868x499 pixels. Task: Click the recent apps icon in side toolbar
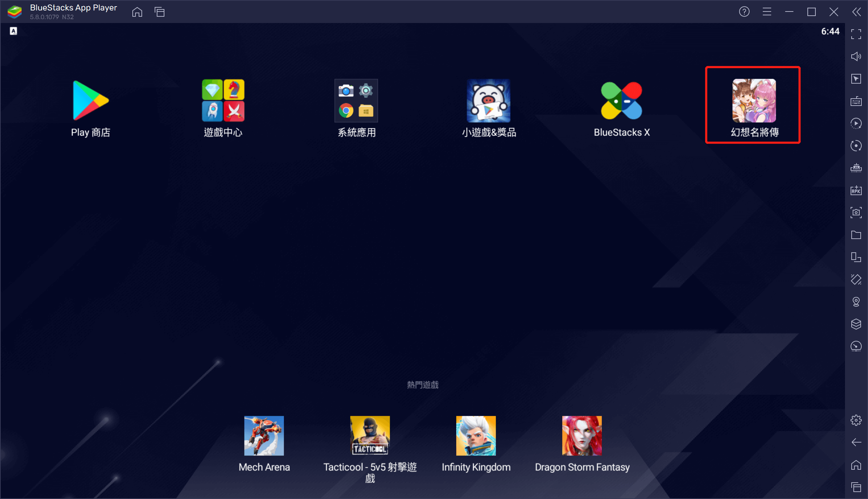pos(856,487)
